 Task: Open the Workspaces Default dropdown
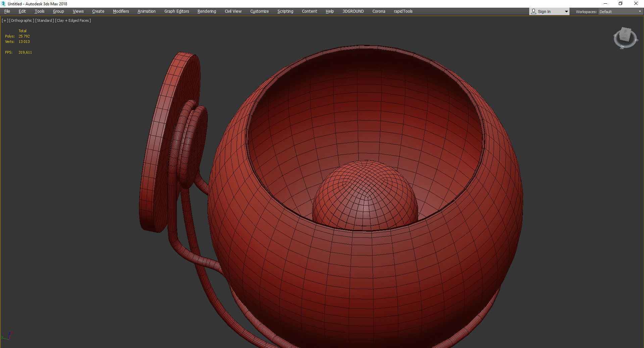coord(620,12)
